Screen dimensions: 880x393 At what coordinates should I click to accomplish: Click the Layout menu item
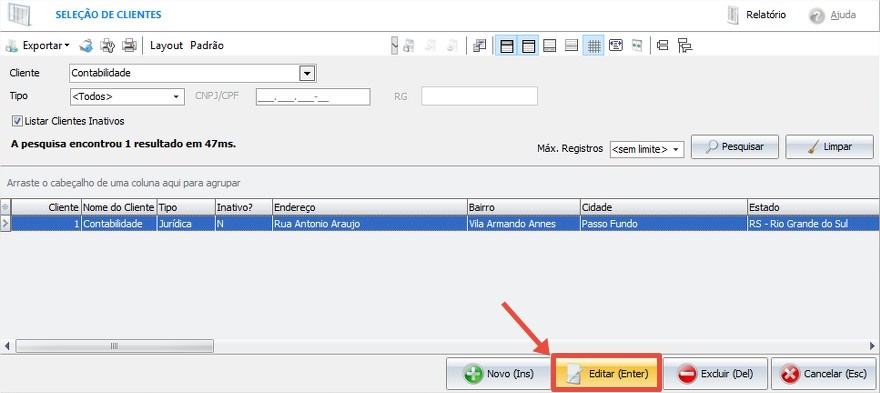[x=166, y=45]
